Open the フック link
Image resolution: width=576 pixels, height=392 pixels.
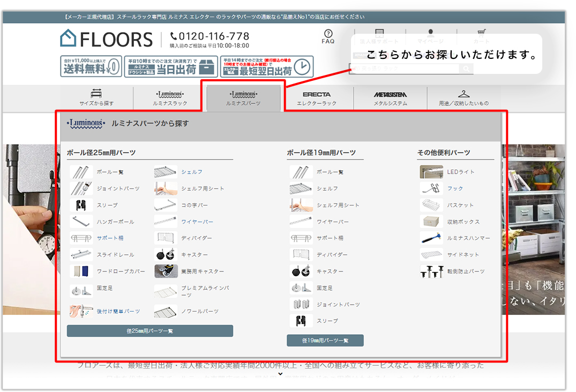point(455,189)
